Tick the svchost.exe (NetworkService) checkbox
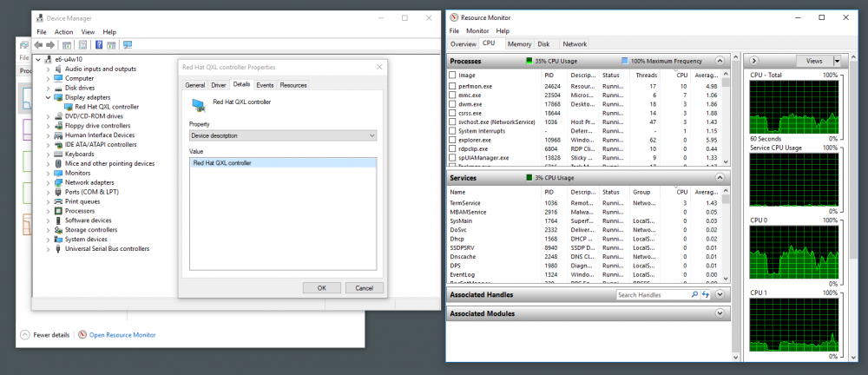868x375 pixels. 453,122
